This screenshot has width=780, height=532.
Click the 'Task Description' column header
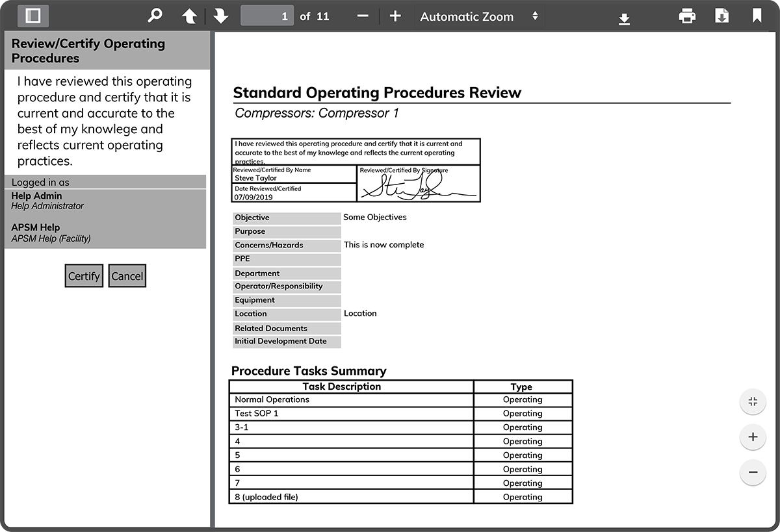(x=352, y=386)
